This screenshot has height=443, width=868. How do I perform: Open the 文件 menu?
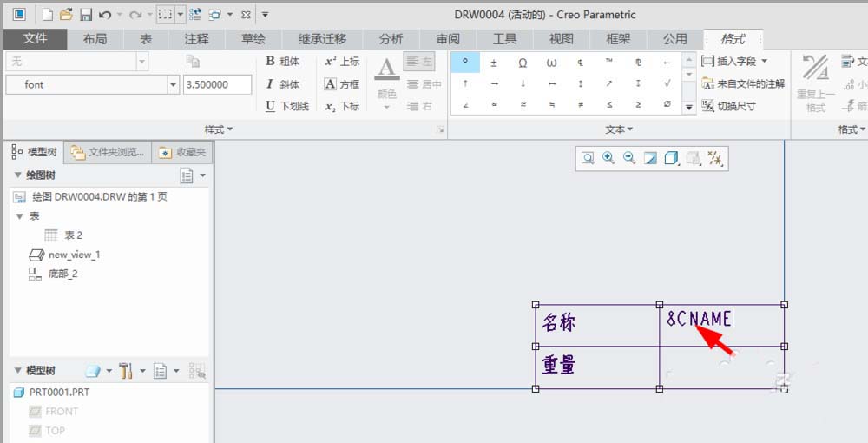click(x=35, y=39)
